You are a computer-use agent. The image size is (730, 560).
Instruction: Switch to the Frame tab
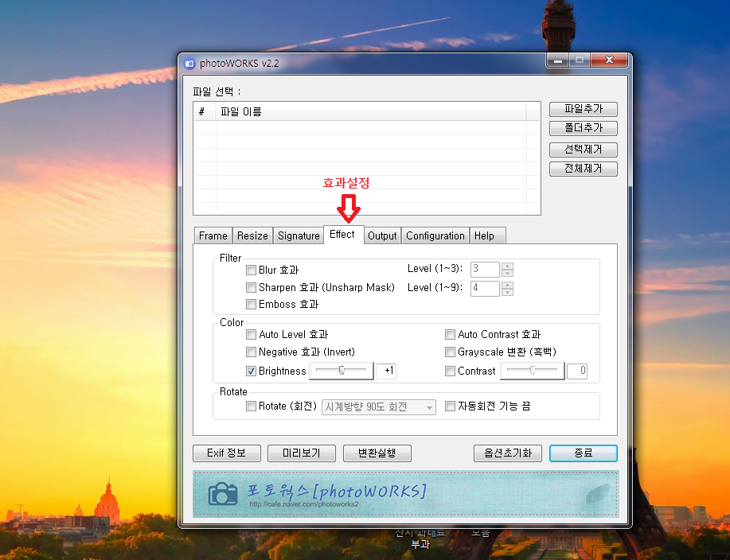[213, 235]
